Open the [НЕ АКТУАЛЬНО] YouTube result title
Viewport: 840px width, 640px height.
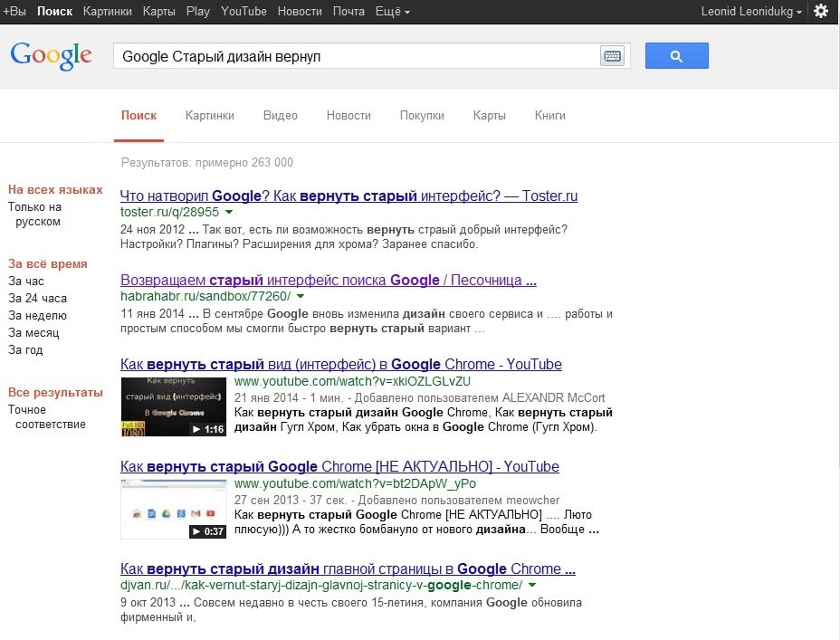tap(339, 466)
